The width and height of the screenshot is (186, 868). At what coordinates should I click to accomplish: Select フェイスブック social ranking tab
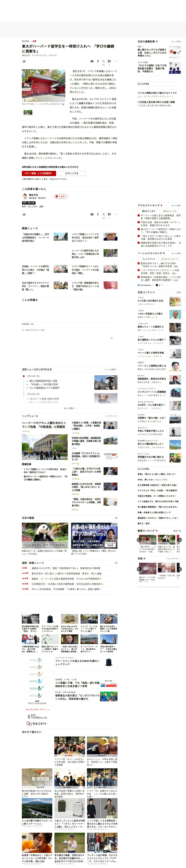[148, 259]
